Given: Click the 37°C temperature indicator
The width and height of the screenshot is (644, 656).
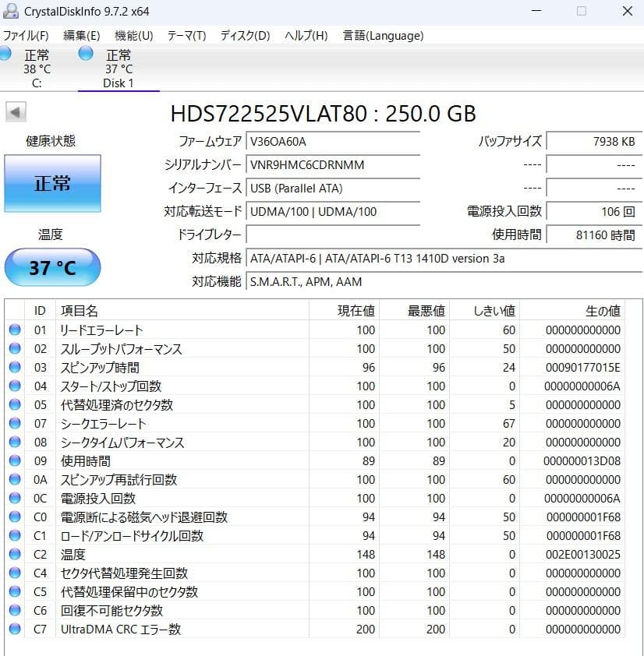Looking at the screenshot, I should pyautogui.click(x=51, y=267).
